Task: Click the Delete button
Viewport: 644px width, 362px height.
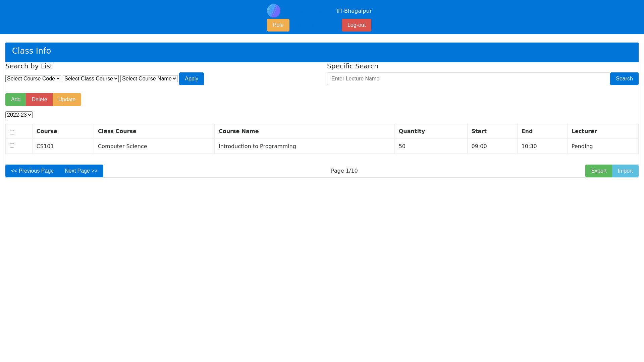Action: click(39, 99)
